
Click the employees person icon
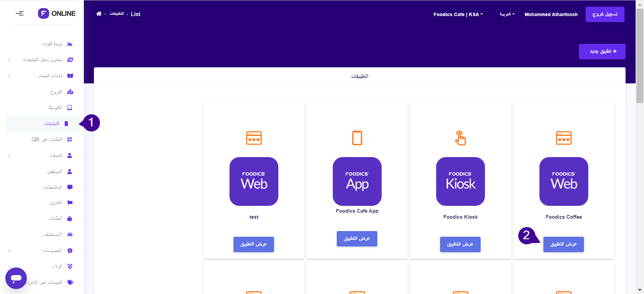pos(70,171)
